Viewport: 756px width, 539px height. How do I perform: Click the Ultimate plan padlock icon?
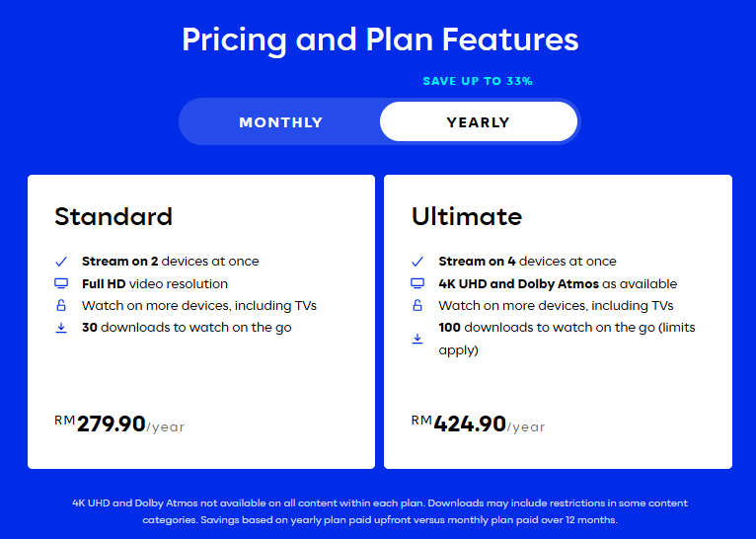coord(417,305)
